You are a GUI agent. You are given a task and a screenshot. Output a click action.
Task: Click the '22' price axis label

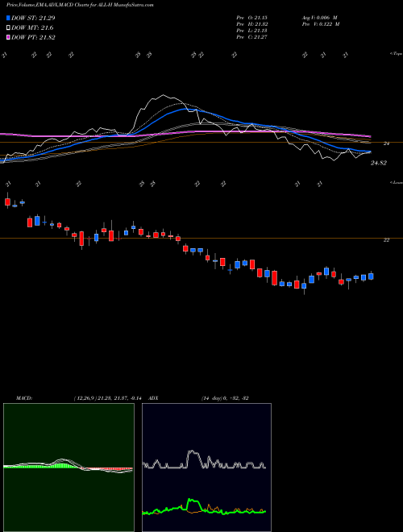point(386,240)
